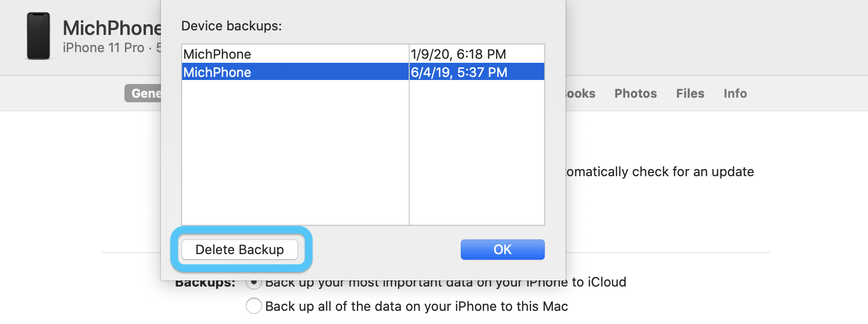Click the 1/9/20, 6:18 PM date entry
868x324 pixels.
[458, 54]
